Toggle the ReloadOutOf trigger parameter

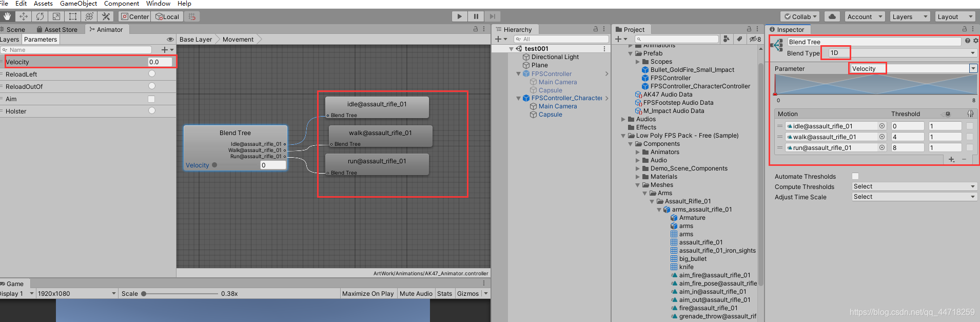coord(152,86)
